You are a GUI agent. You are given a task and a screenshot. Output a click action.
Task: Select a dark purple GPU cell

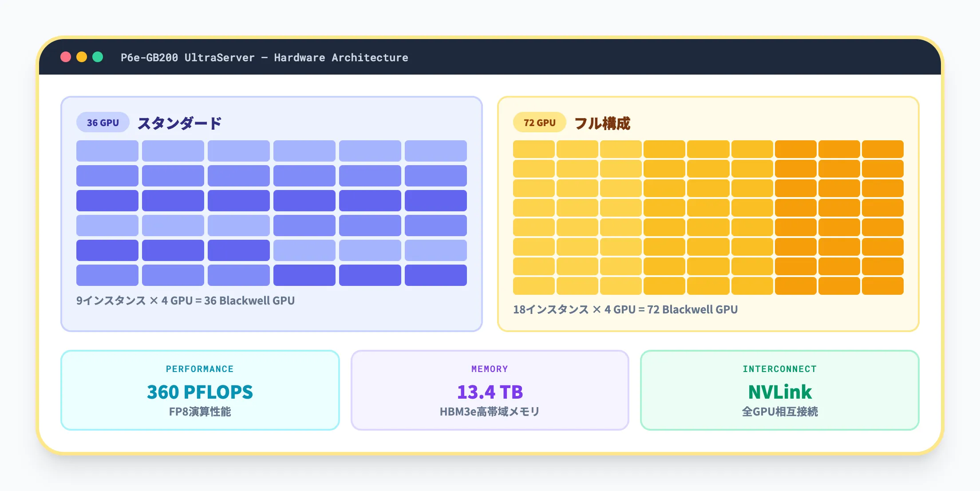(107, 200)
